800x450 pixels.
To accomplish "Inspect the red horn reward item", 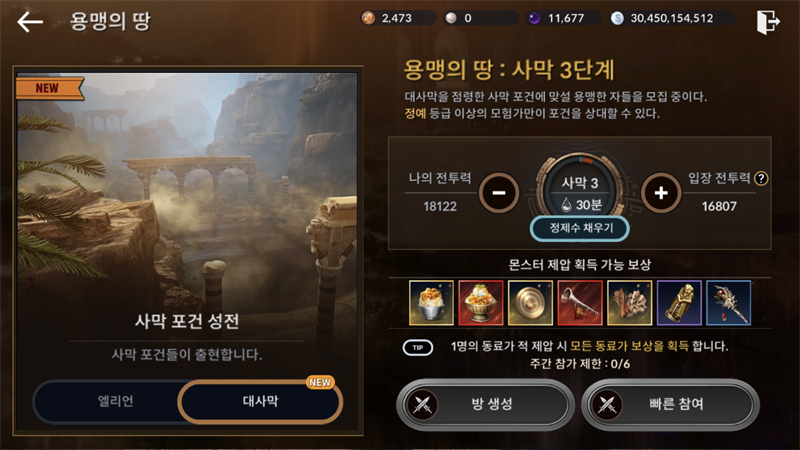I will coord(580,303).
